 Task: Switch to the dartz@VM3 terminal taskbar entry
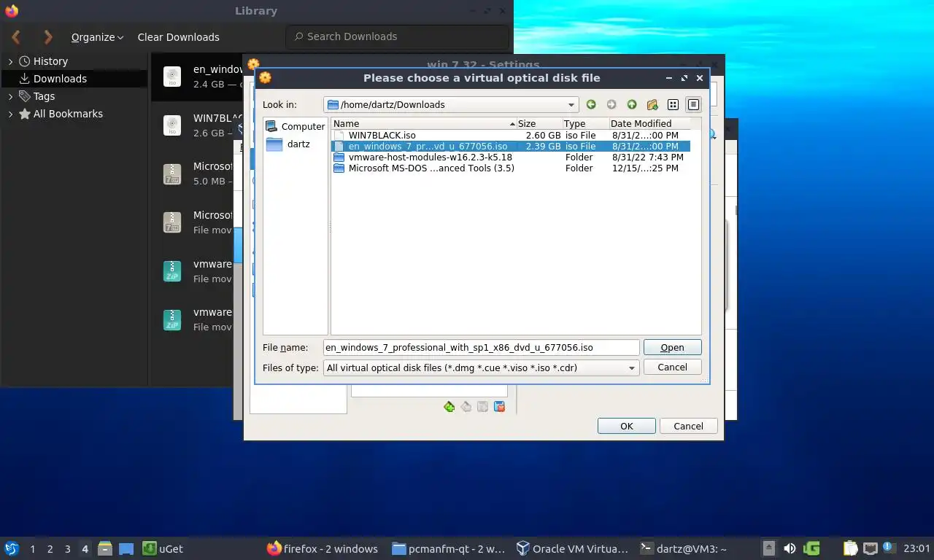[x=682, y=548]
